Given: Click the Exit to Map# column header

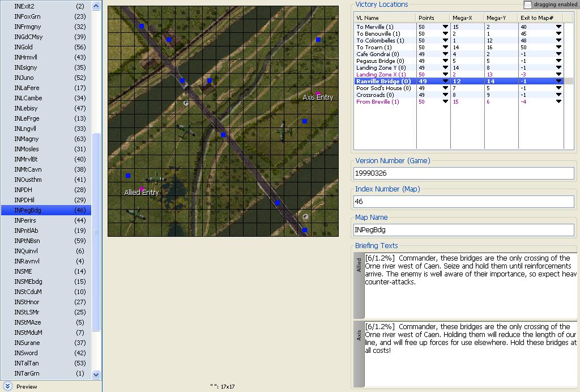Looking at the screenshot, I should 541,18.
